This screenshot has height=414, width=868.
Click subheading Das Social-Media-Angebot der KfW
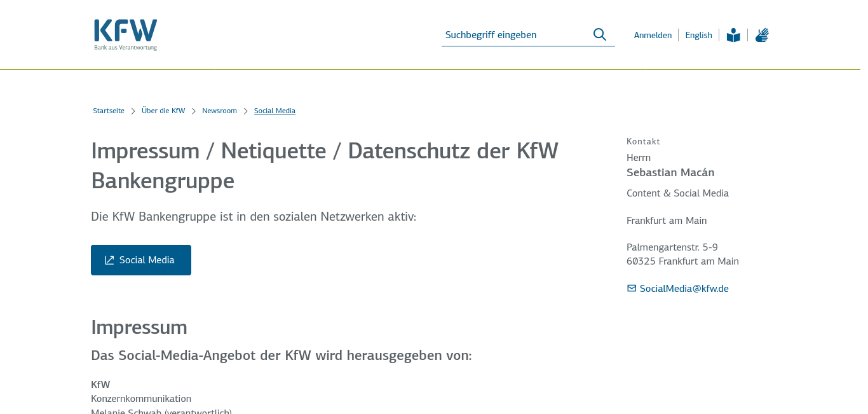[281, 355]
